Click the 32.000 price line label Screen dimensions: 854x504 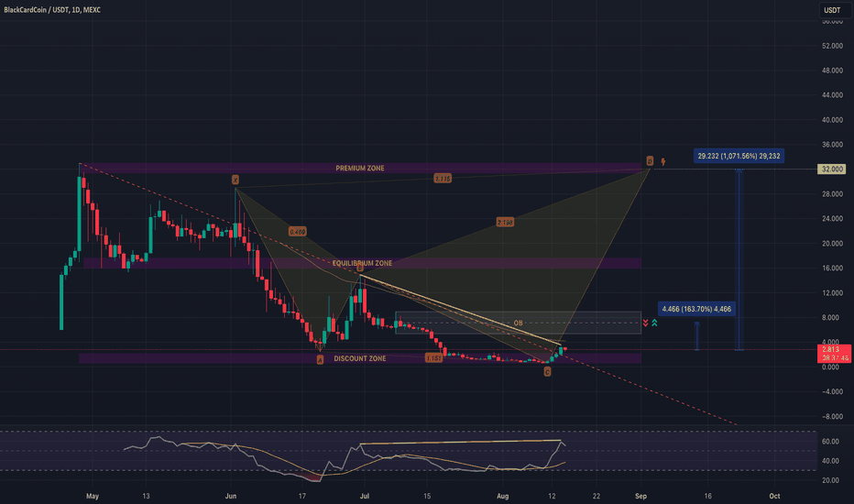(x=832, y=169)
